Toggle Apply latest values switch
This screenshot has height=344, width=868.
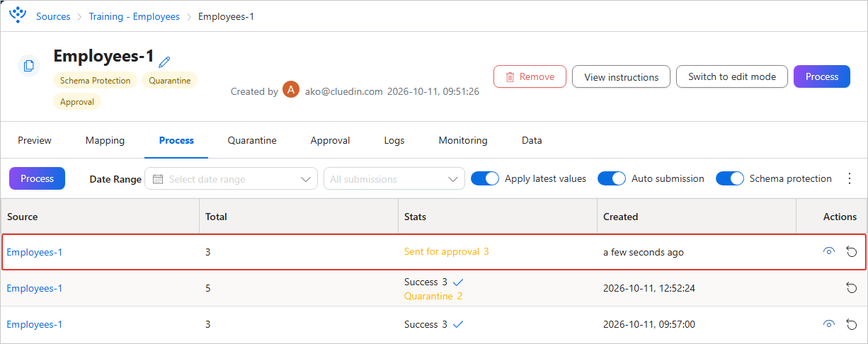[x=486, y=178]
